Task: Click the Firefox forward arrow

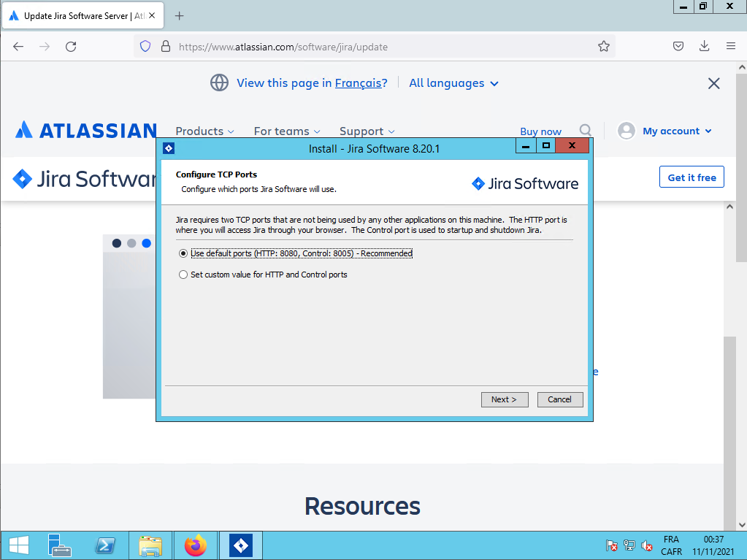Action: 45,46
